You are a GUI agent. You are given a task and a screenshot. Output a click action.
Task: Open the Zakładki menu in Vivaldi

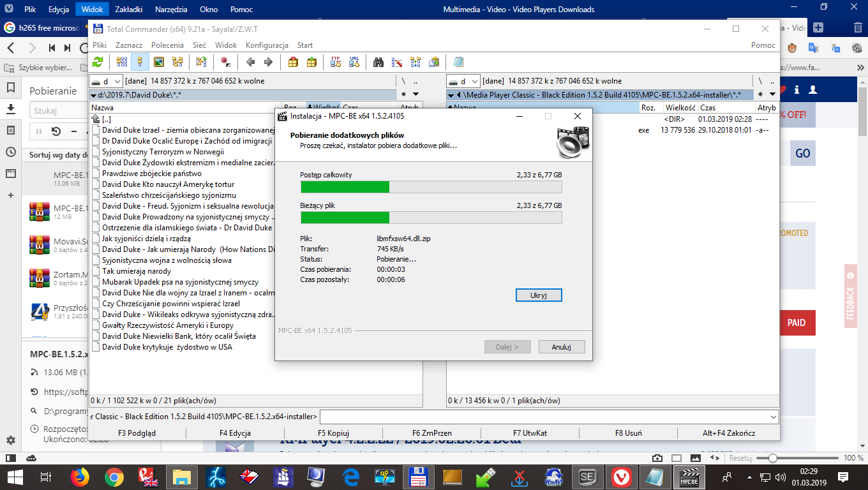(x=129, y=10)
